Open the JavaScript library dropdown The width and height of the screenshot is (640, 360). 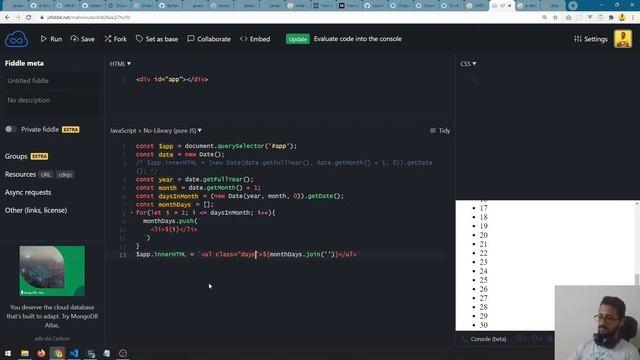[x=156, y=131]
